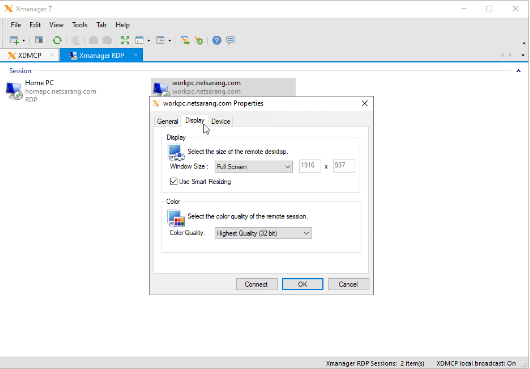Open the dropdown arrow beside New session icon

tap(24, 41)
